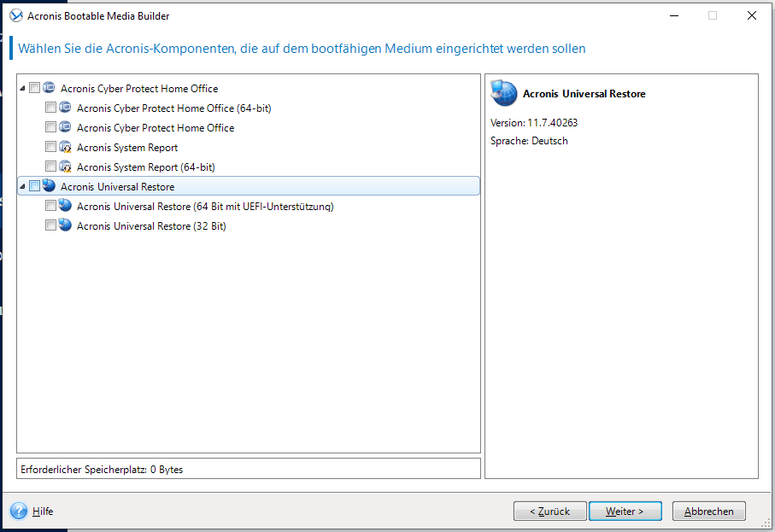This screenshot has width=775, height=532.
Task: Toggle the Acronis Universal Restore parent checkbox
Action: coord(34,186)
